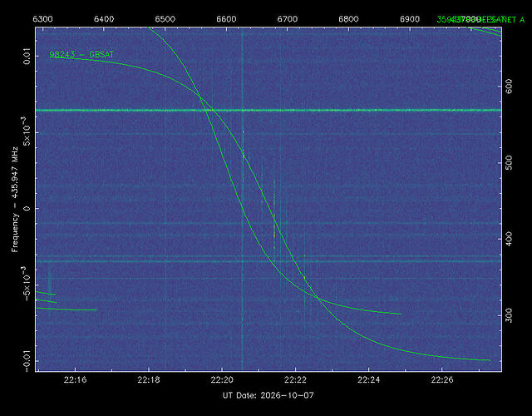Click the '6400' top axis tick label
This screenshot has width=532, height=416.
[104, 19]
